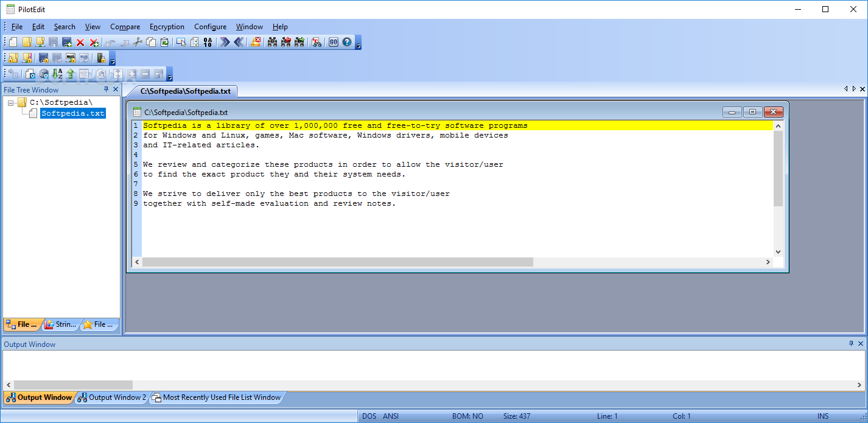Close the Output Window panel
This screenshot has height=423, width=868.
click(861, 344)
